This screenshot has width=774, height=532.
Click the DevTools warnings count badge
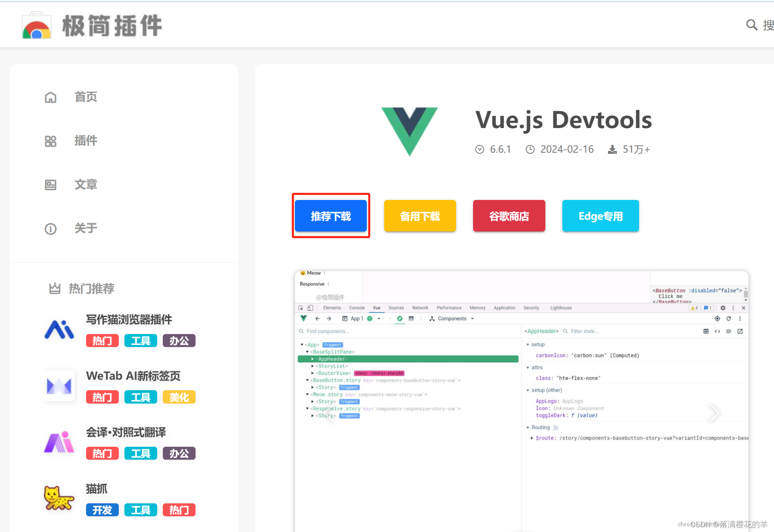point(694,308)
